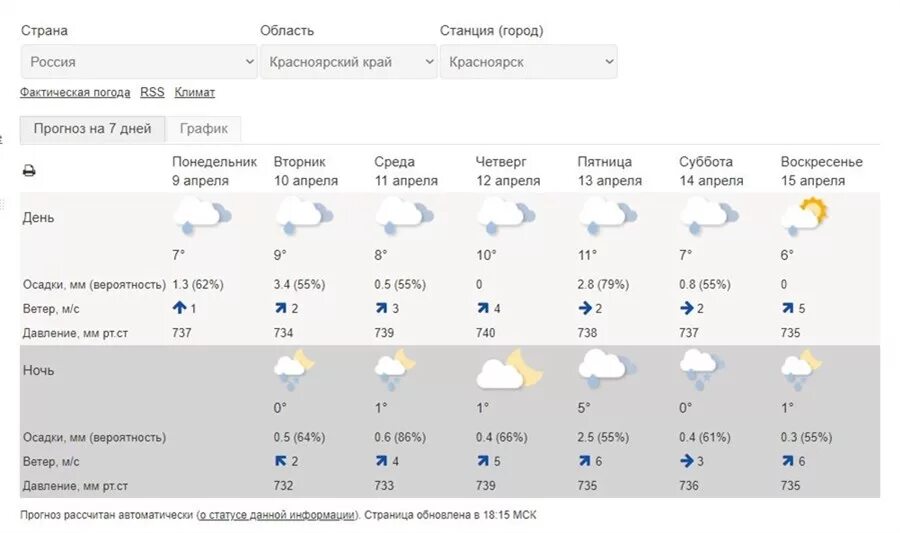Open the Фактическая погода link
Image resolution: width=900 pixels, height=533 pixels.
point(75,92)
